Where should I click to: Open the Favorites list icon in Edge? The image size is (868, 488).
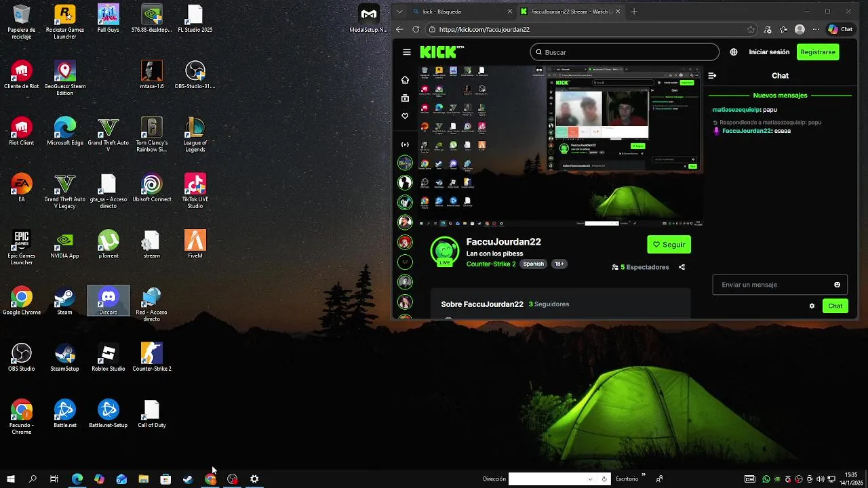coord(783,29)
